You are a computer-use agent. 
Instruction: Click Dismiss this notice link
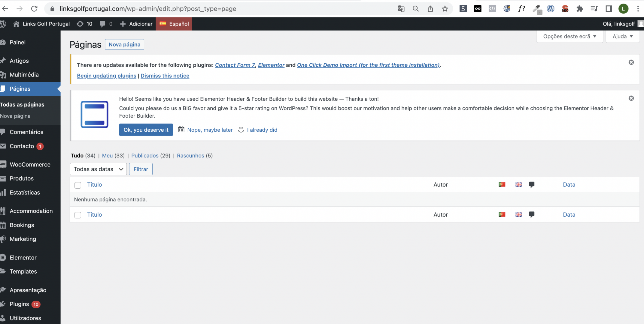[x=165, y=76]
